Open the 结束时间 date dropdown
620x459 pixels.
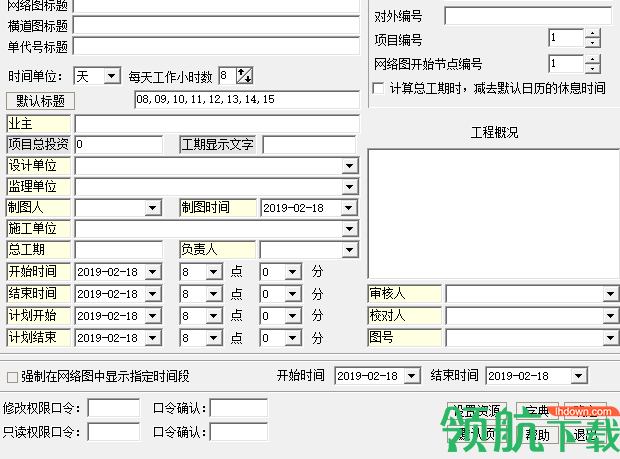pyautogui.click(x=153, y=294)
